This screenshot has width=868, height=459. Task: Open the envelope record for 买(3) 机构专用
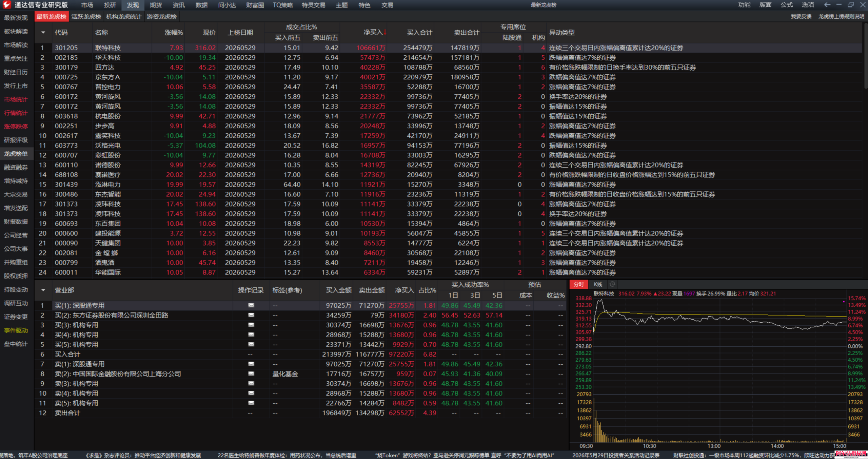(251, 325)
